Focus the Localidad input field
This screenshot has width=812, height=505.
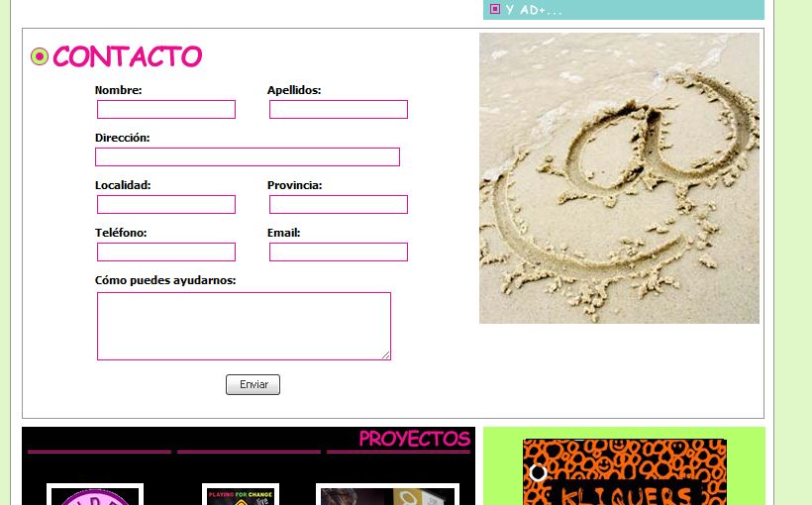pos(166,204)
